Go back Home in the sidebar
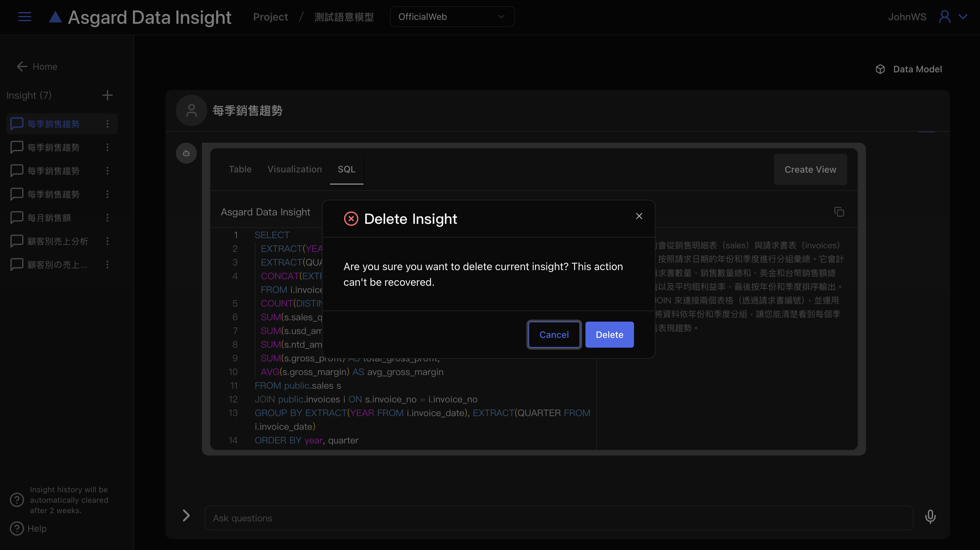The height and width of the screenshot is (550, 980). click(37, 66)
